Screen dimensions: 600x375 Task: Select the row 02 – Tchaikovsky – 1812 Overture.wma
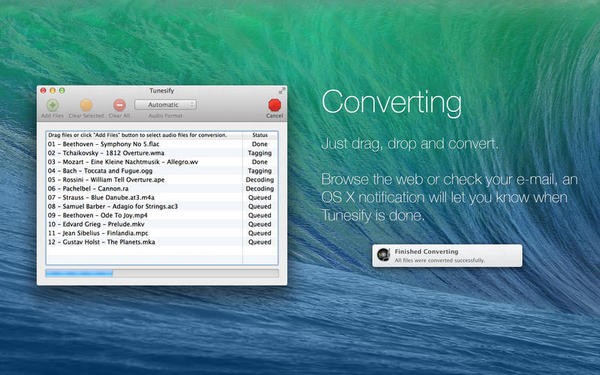coord(162,153)
